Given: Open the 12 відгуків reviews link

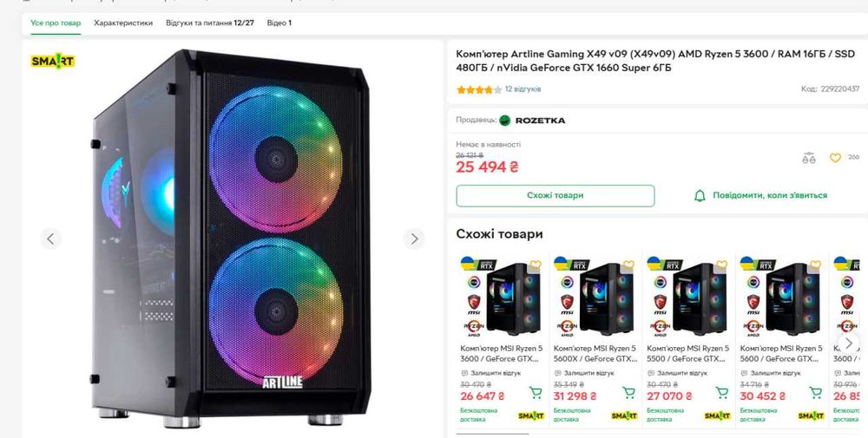Looking at the screenshot, I should 523,89.
